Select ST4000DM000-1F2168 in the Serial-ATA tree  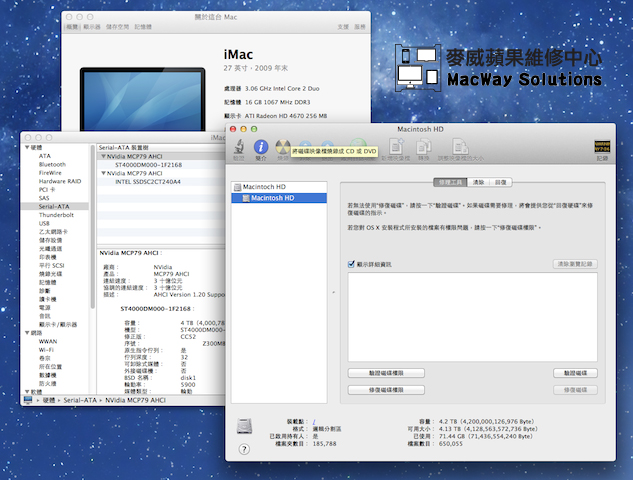[x=148, y=165]
